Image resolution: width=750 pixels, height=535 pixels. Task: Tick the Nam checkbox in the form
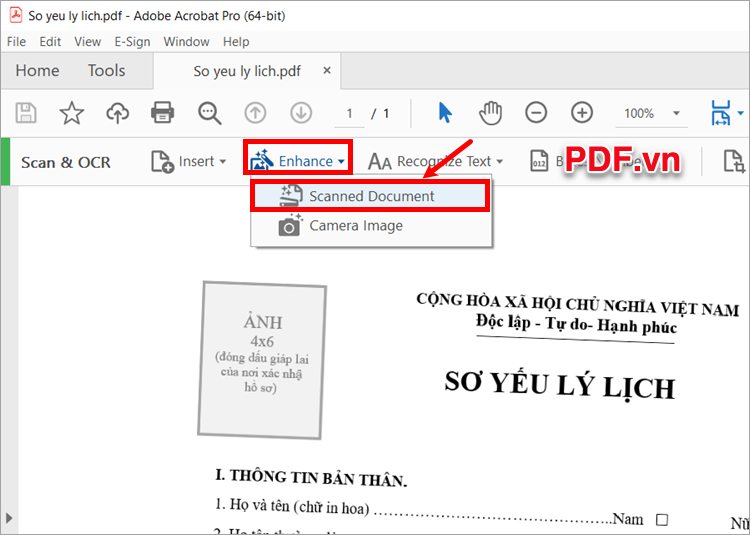click(661, 520)
